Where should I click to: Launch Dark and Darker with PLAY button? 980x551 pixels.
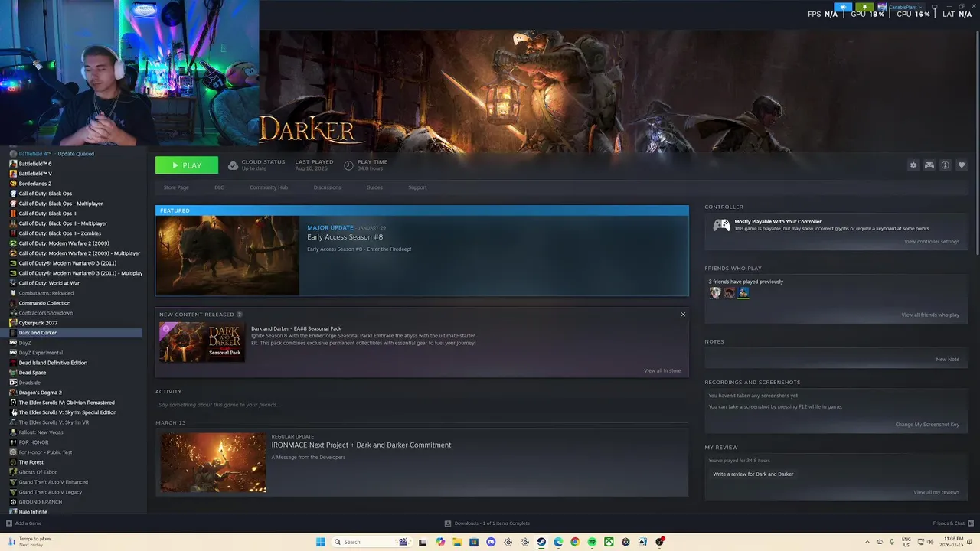point(187,165)
